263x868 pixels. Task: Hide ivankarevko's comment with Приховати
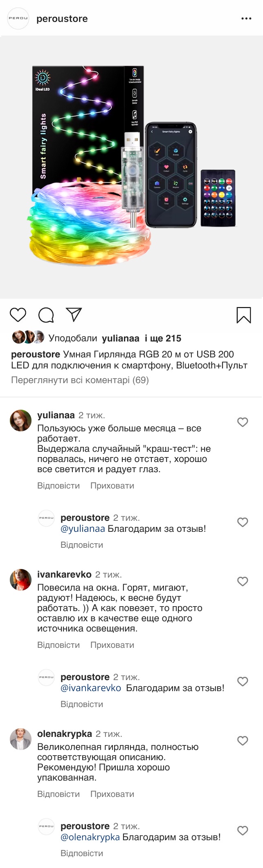click(x=112, y=645)
